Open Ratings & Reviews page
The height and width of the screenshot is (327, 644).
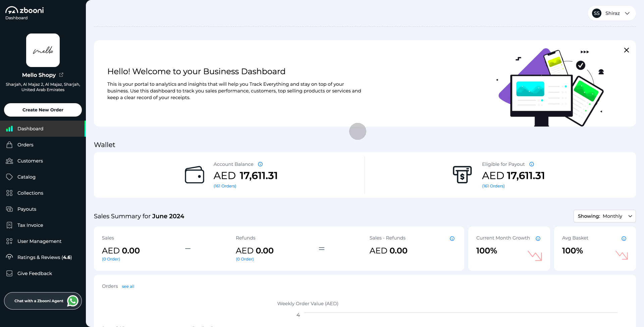point(44,257)
